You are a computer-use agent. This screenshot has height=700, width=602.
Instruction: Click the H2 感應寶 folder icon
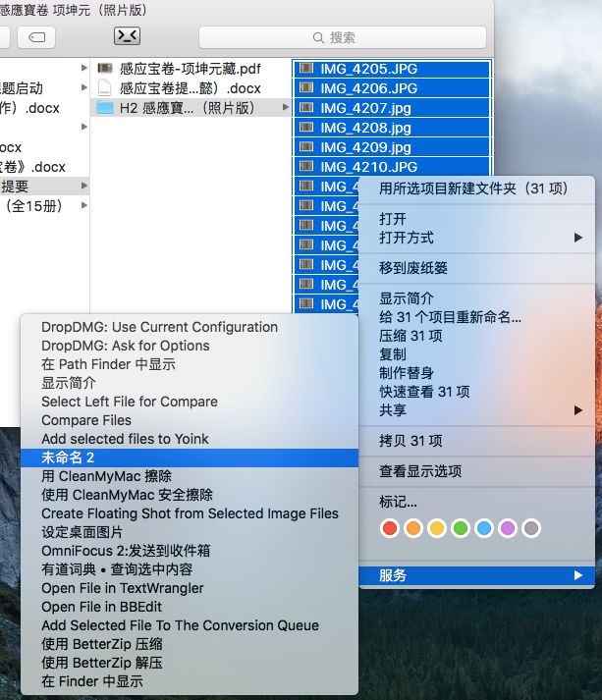pos(105,108)
